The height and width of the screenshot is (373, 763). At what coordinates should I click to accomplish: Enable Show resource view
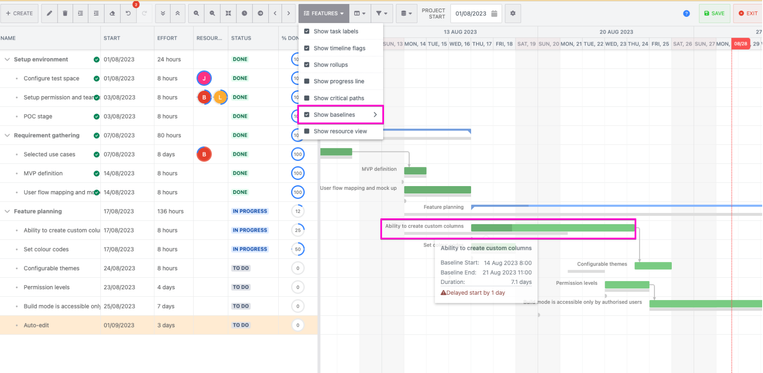307,131
